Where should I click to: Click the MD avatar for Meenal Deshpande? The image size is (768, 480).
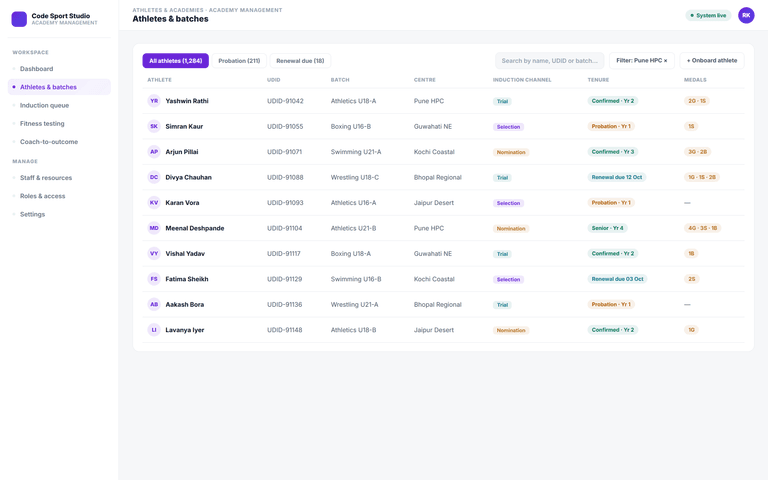154,228
